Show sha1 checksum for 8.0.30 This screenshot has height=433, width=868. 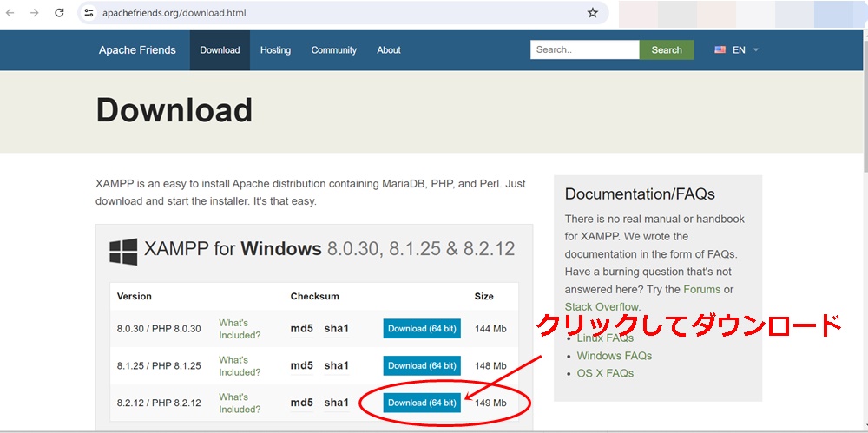[x=337, y=329]
